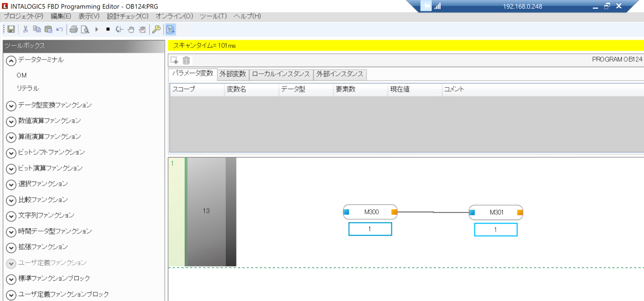Expand 標準ファンクションブロック category
The height and width of the screenshot is (301, 644).
pos(11,279)
